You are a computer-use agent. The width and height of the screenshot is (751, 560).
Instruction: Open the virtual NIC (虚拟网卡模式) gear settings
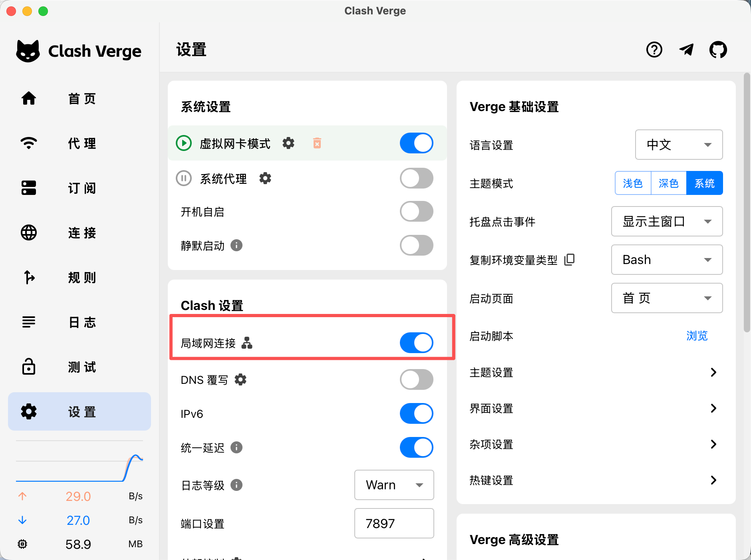tap(288, 143)
